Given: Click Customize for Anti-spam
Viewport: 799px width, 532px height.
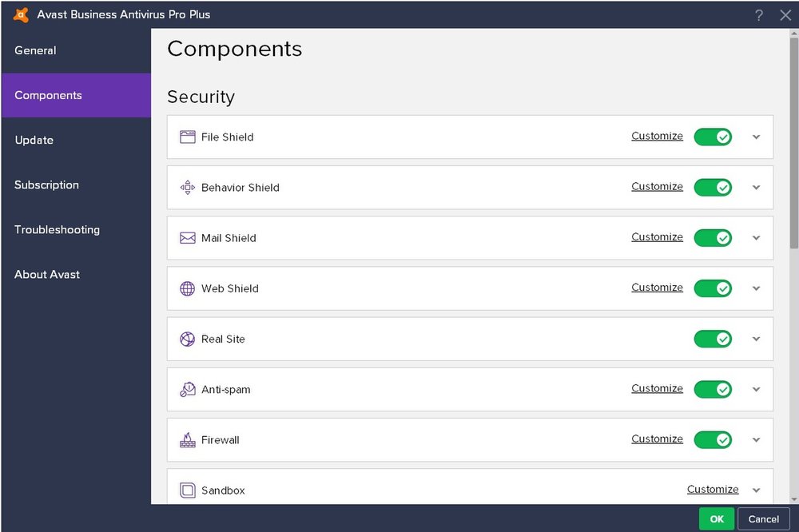Looking at the screenshot, I should [x=657, y=387].
